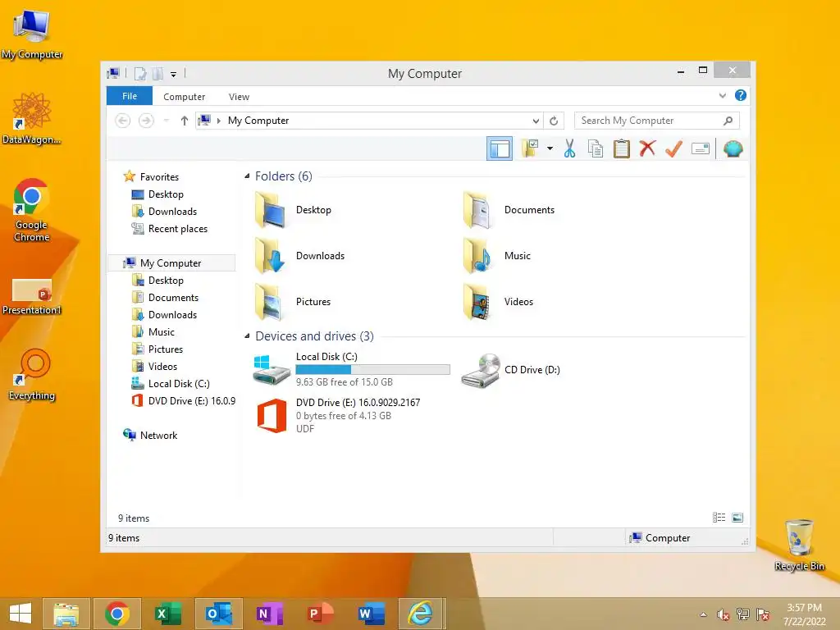Open OneNote from the taskbar
This screenshot has width=840, height=630.
click(x=269, y=614)
